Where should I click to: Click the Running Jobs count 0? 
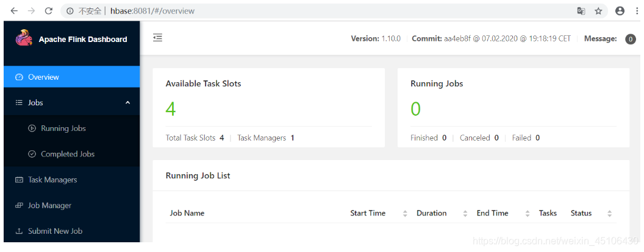click(416, 109)
